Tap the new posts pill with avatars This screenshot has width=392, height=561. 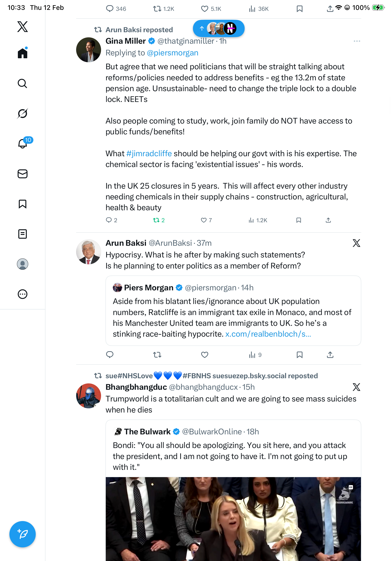tap(219, 29)
